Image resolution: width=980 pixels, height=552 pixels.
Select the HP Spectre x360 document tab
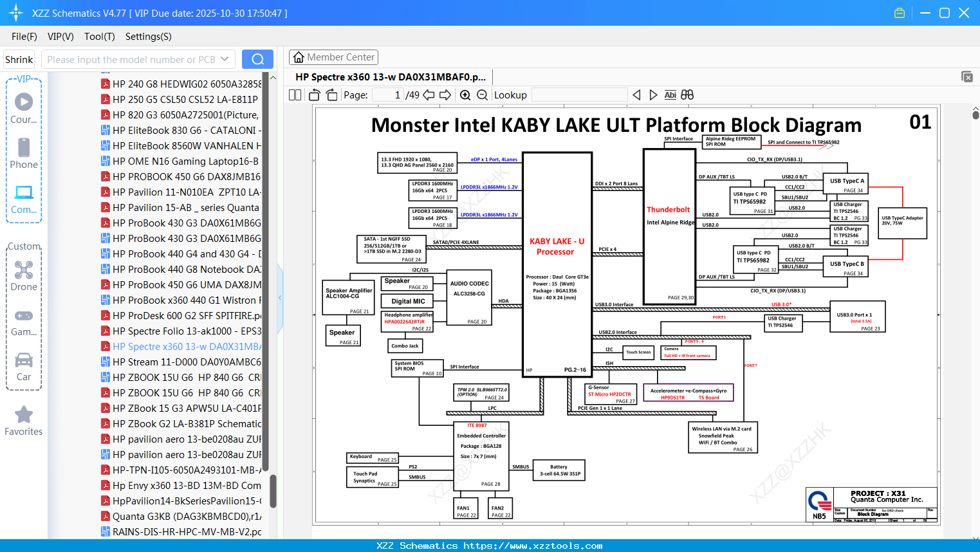(391, 77)
